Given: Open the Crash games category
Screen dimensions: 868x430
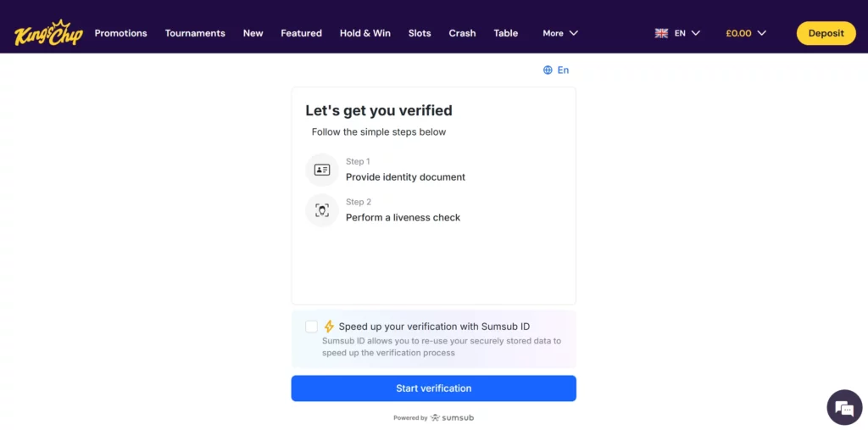Looking at the screenshot, I should point(462,33).
